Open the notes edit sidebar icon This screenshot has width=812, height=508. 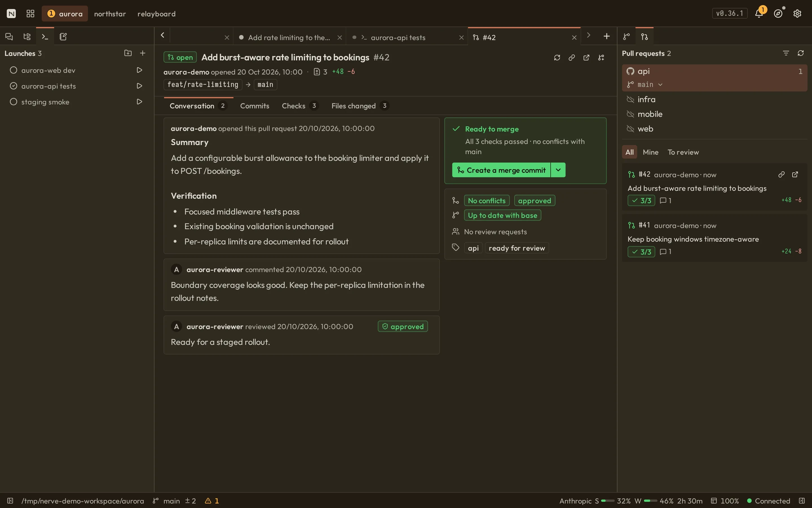63,36
